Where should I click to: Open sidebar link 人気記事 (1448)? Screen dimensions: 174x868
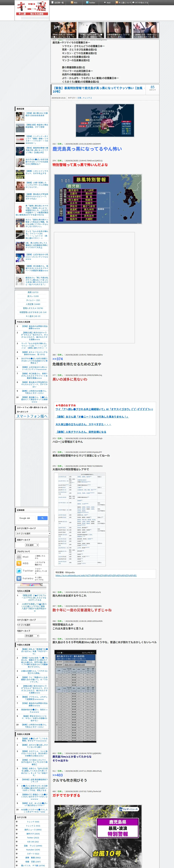tap(33, 304)
